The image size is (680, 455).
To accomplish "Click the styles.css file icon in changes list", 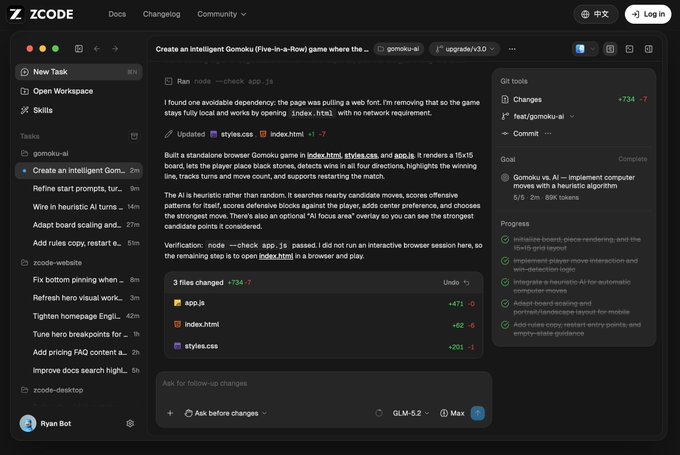I will (x=177, y=346).
